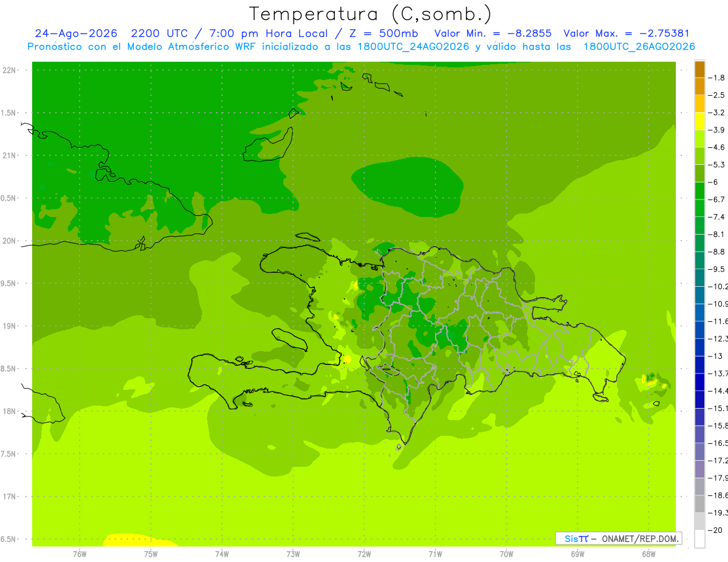
Task: Click the "18N" latitude label
Action: point(10,411)
